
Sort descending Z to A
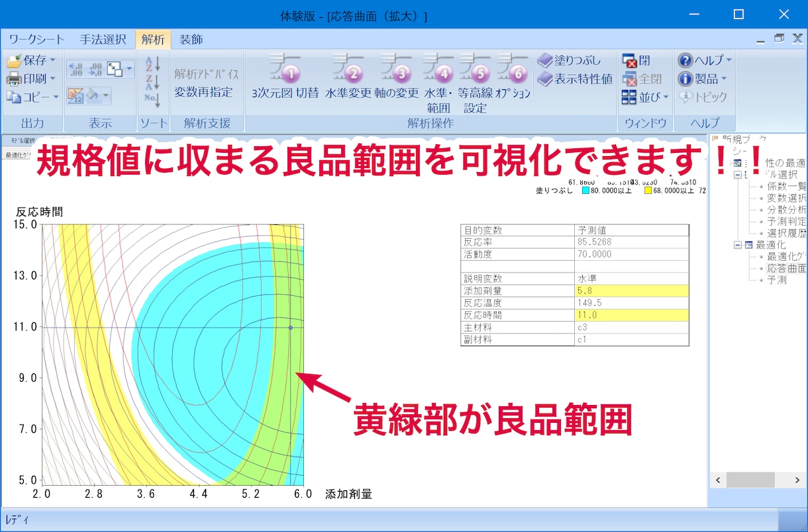(x=153, y=82)
